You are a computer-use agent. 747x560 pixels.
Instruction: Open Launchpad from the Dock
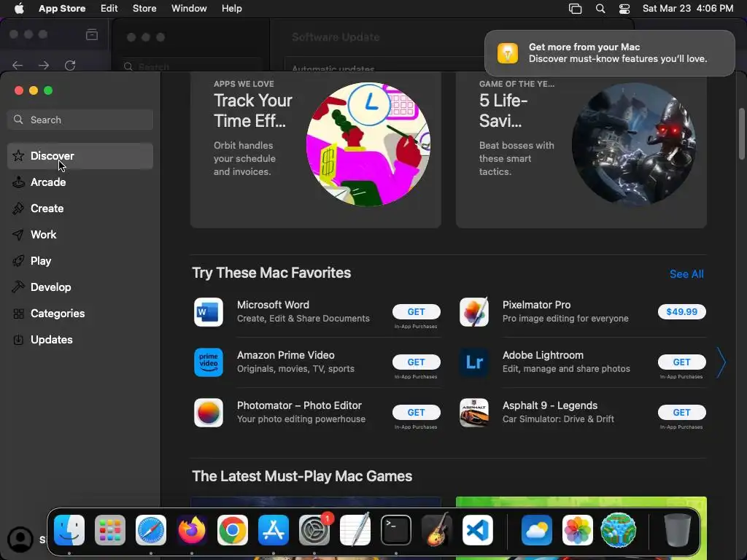(x=110, y=530)
